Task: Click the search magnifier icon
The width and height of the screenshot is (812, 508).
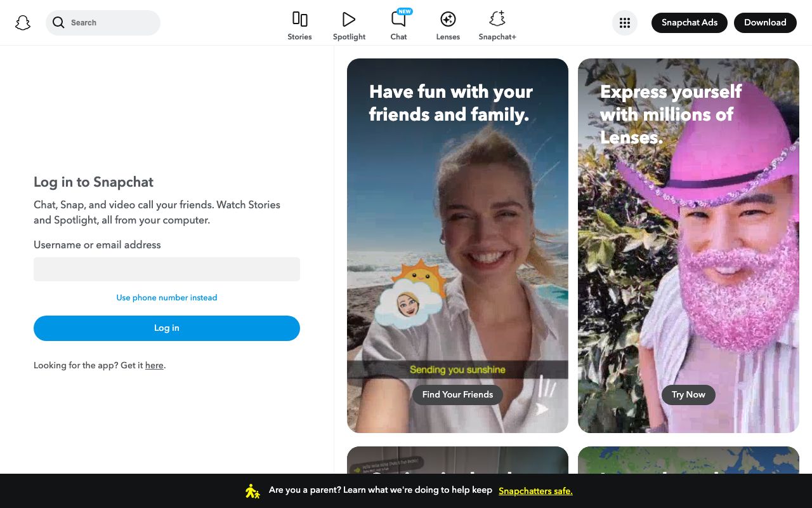Action: coord(58,23)
